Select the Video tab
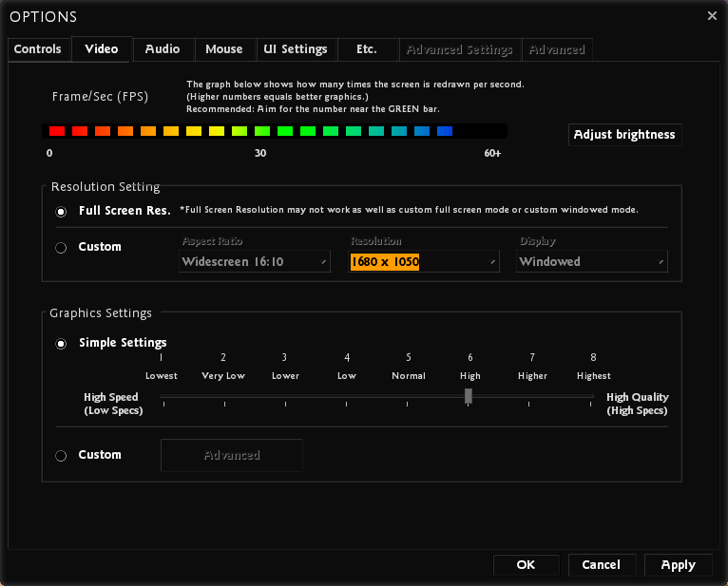 click(x=102, y=48)
